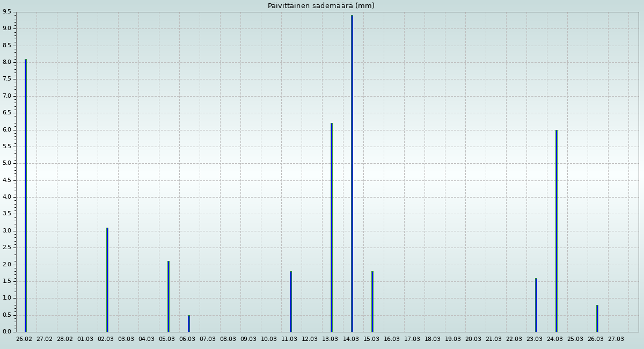Select the 19.03 date label
Viewport: 644px width, 349px height.
coord(453,339)
